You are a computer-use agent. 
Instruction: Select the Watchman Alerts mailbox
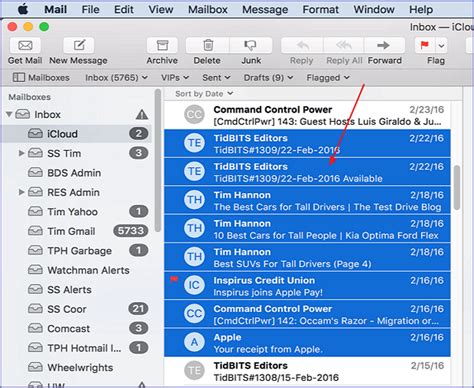77,270
